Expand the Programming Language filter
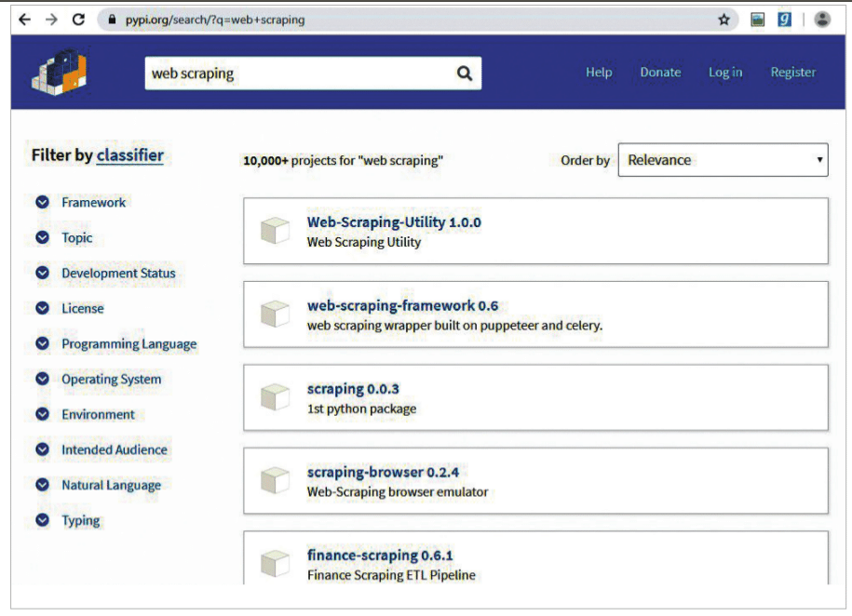 point(42,343)
